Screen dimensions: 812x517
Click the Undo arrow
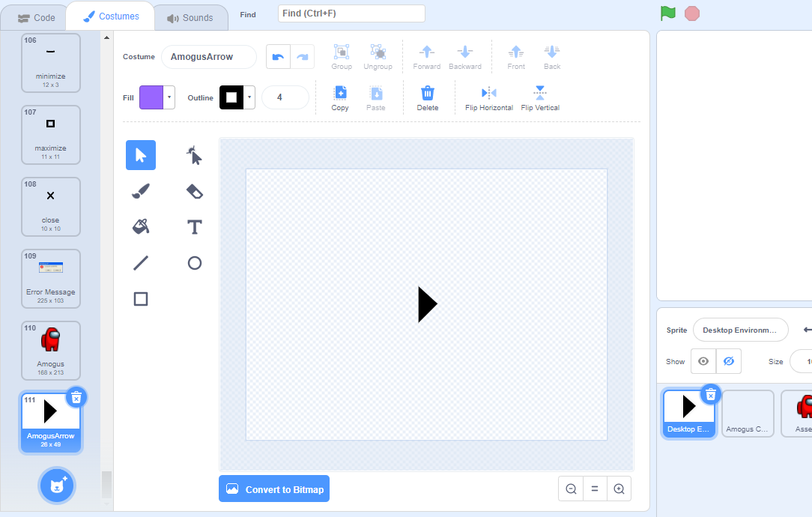click(278, 57)
